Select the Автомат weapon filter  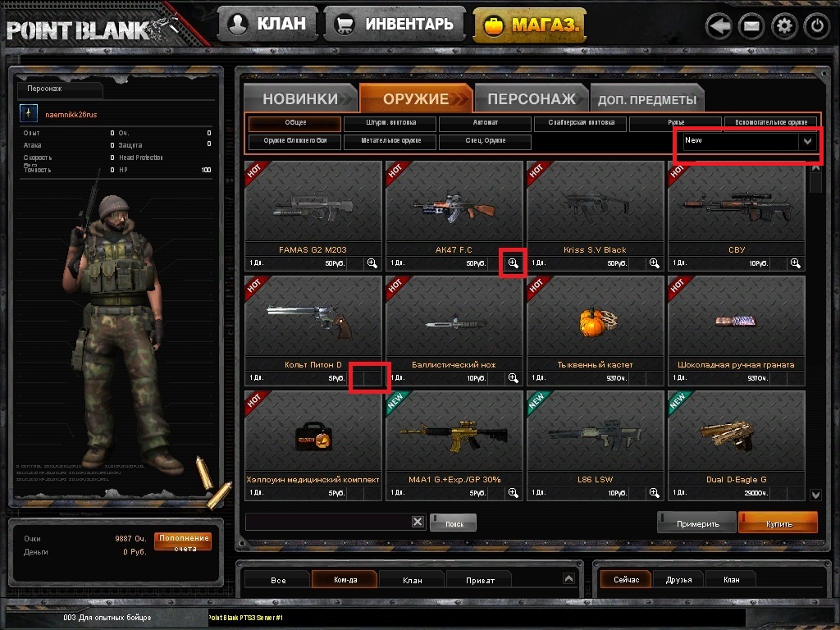pyautogui.click(x=485, y=123)
